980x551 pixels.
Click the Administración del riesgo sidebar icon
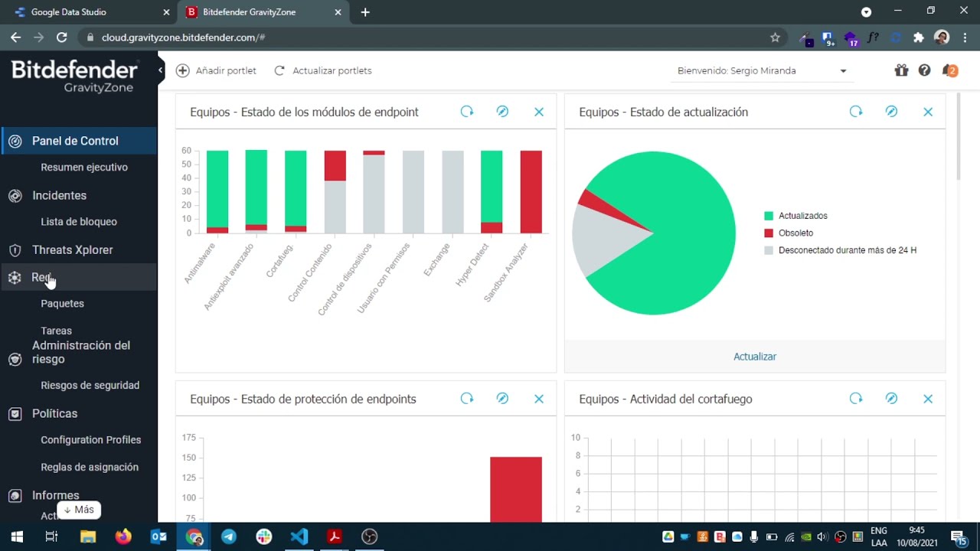click(15, 360)
